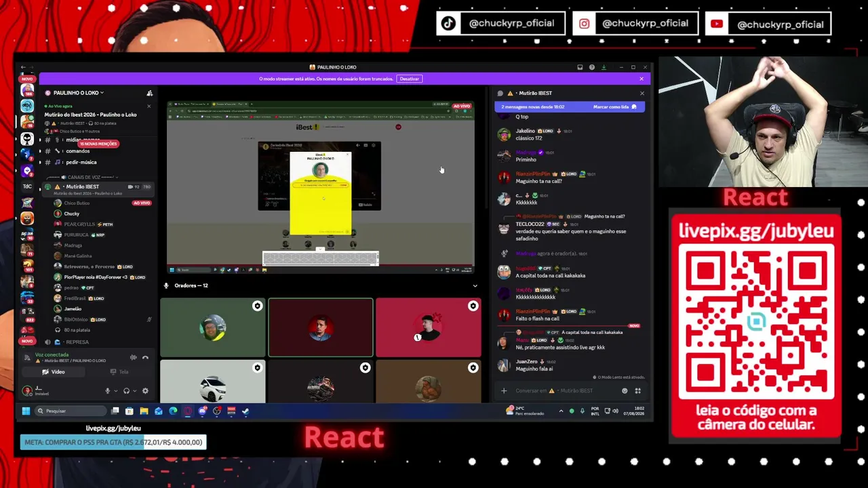Open microphone input options arrow
This screenshot has width=868, height=488.
click(115, 390)
